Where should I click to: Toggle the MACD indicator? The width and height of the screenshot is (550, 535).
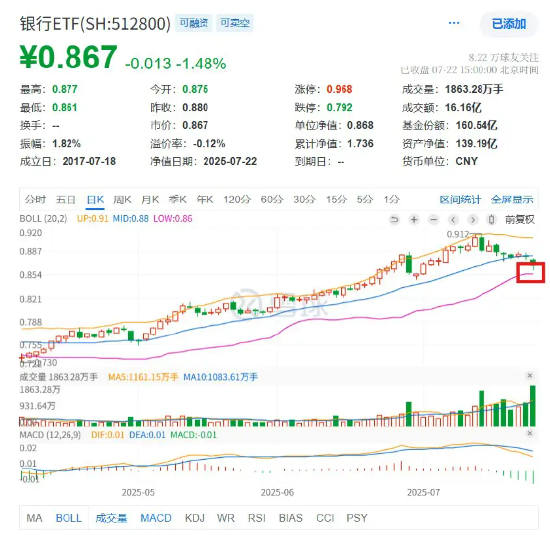[156, 518]
